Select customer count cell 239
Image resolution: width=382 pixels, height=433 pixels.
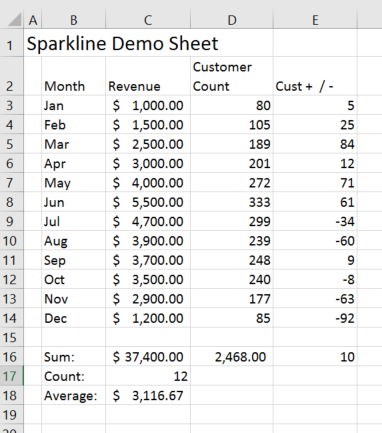[232, 241]
